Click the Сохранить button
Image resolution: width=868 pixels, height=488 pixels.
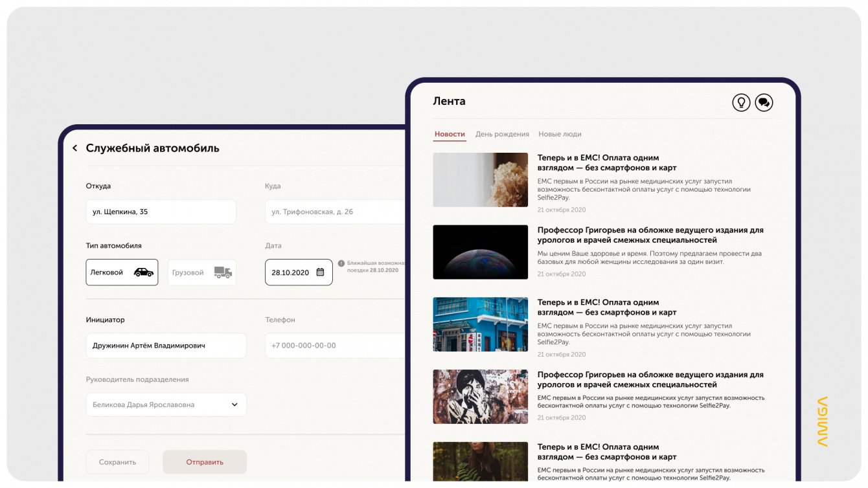coord(117,462)
